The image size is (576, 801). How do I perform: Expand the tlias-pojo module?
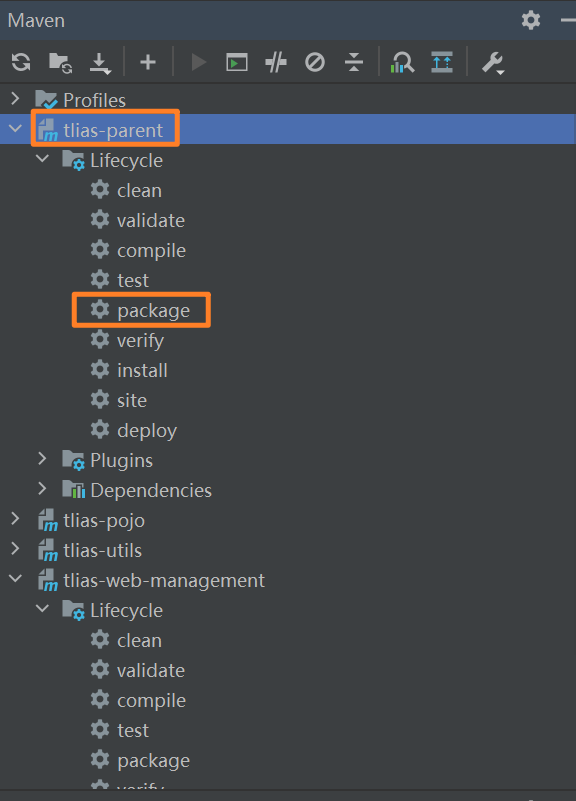(15, 520)
